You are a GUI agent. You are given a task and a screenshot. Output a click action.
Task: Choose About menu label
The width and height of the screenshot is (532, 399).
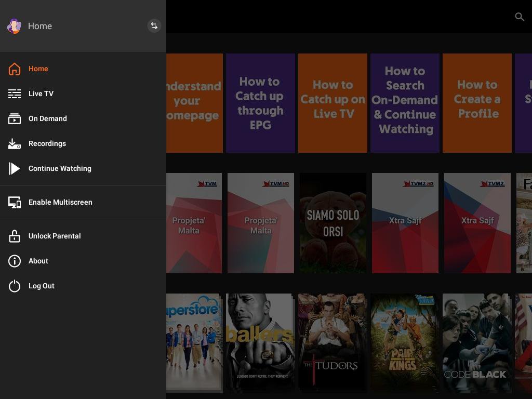click(38, 261)
